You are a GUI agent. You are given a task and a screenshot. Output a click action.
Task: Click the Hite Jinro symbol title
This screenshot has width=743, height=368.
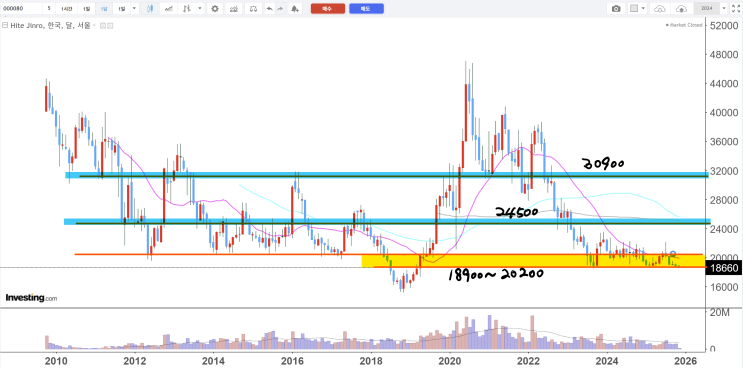(x=51, y=26)
